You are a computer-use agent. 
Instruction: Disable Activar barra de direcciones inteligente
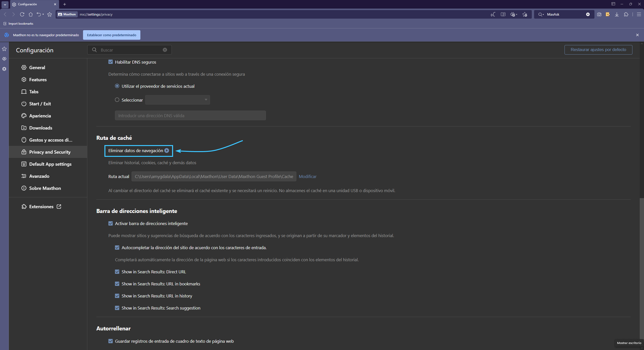click(111, 223)
